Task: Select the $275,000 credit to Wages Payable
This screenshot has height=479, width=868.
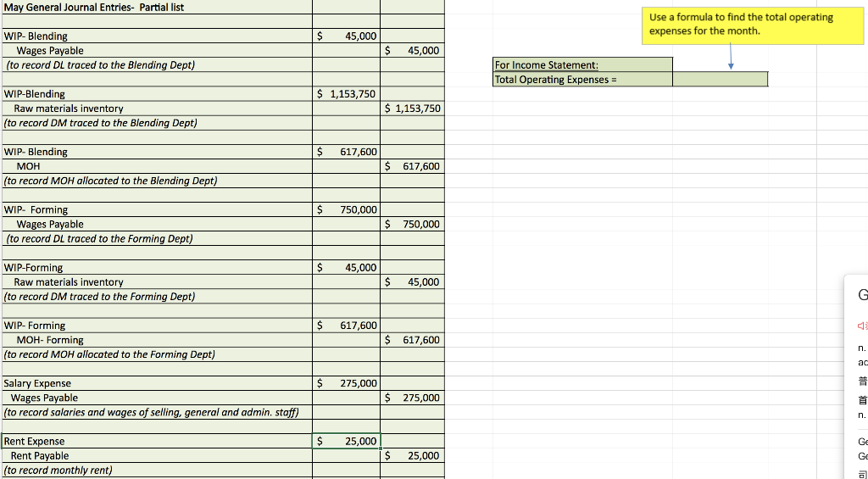Action: click(413, 398)
